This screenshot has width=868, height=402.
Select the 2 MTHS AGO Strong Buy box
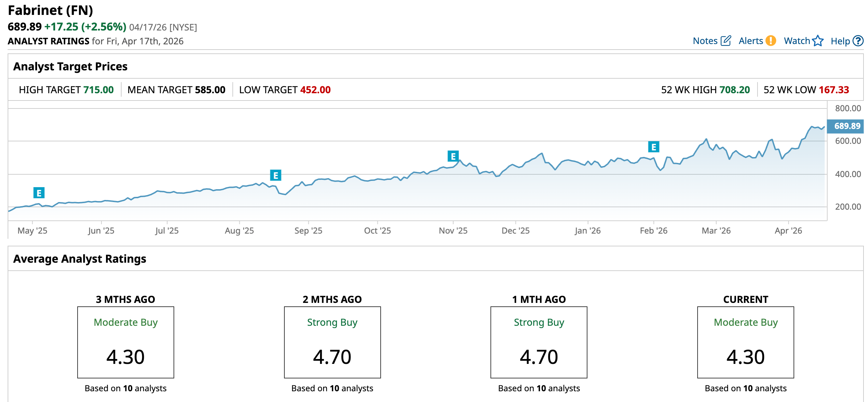coord(332,342)
